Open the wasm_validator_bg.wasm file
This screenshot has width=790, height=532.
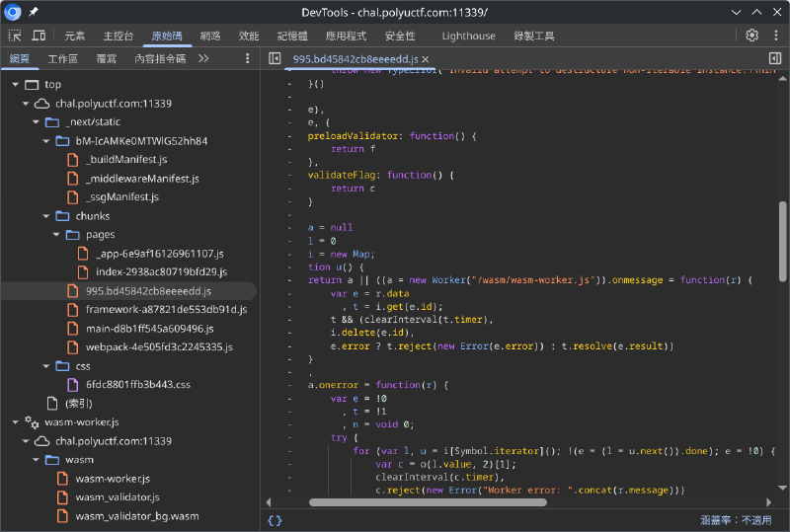point(136,516)
